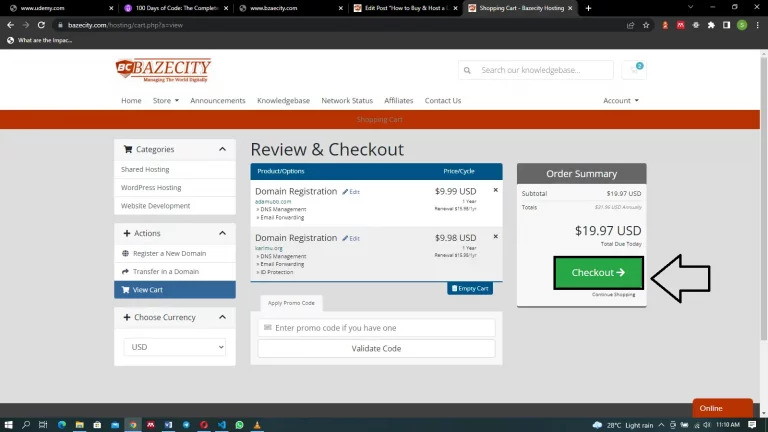
Task: Collapse the Choose Currency panel
Action: point(222,317)
